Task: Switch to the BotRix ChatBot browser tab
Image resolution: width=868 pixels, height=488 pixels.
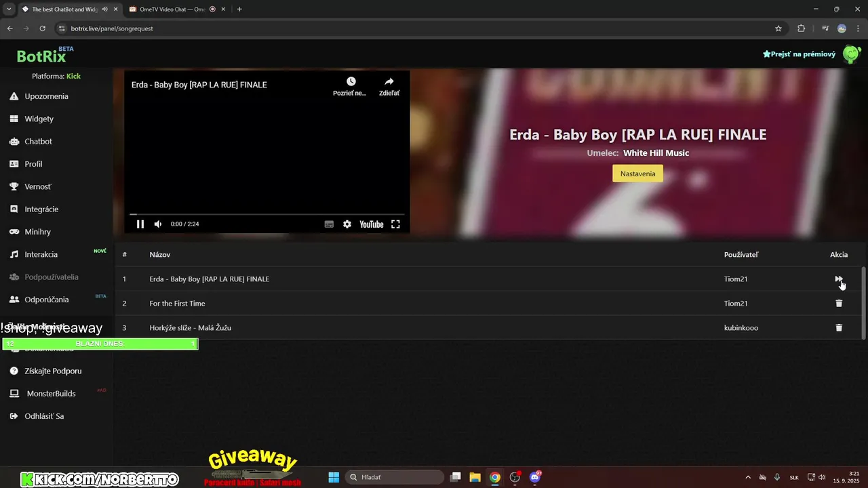Action: point(64,9)
